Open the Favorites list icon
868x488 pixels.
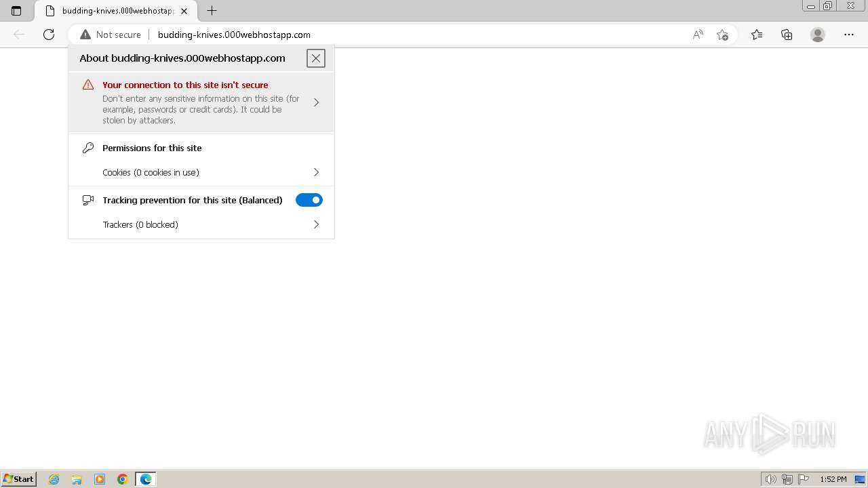click(757, 35)
